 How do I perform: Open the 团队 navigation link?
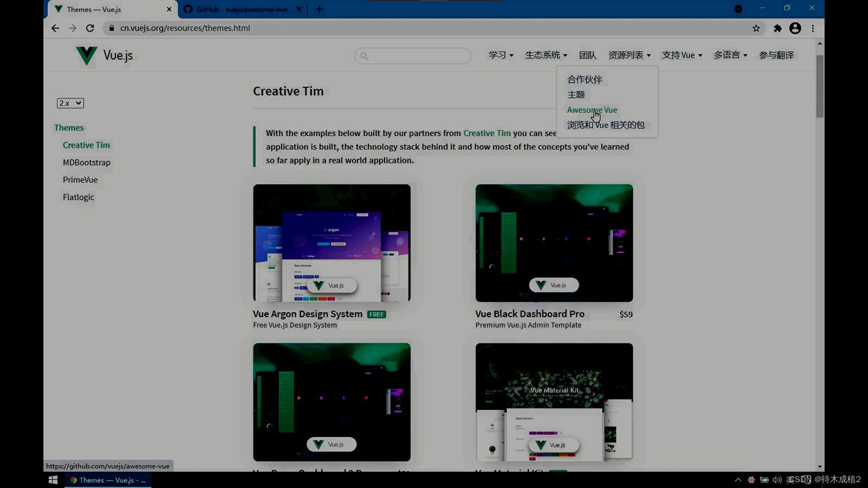point(588,55)
